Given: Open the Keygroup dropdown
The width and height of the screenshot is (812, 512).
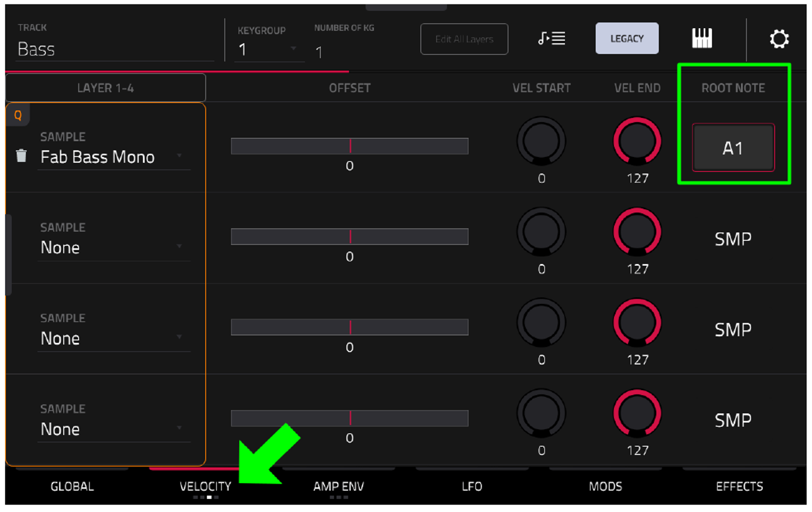Looking at the screenshot, I should (269, 50).
